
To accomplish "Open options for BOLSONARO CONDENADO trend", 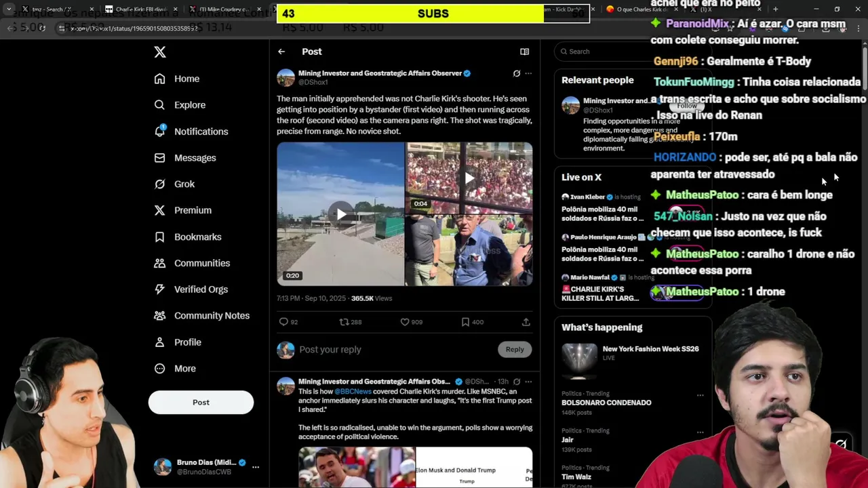I will coord(700,395).
